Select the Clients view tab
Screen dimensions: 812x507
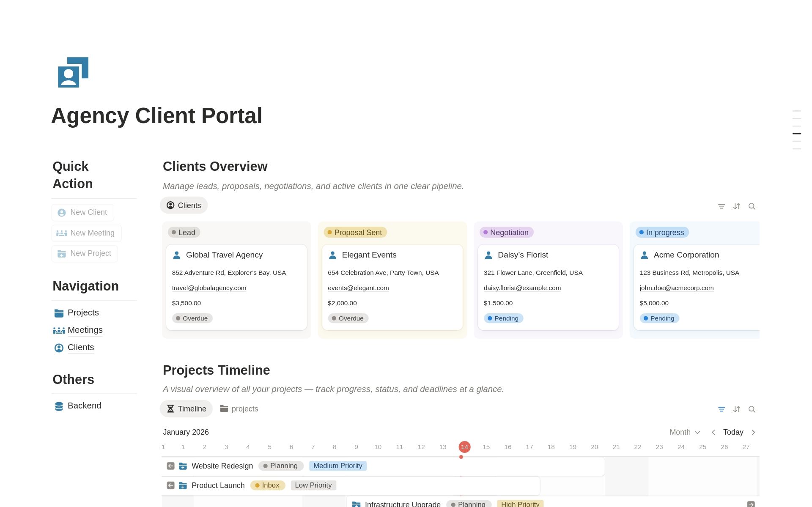tap(184, 206)
